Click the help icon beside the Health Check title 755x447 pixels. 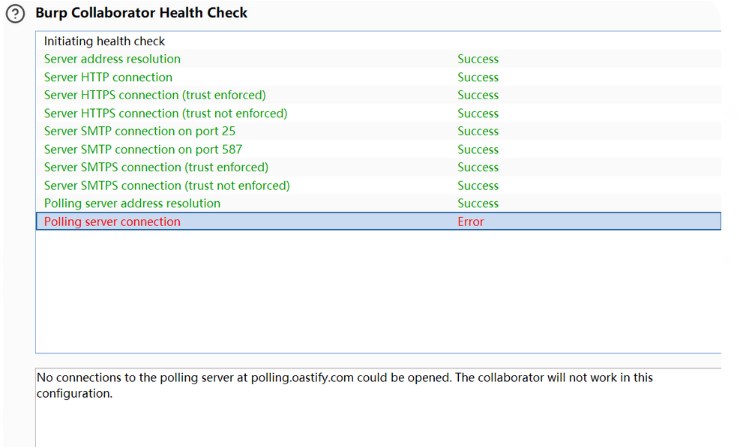(x=15, y=15)
